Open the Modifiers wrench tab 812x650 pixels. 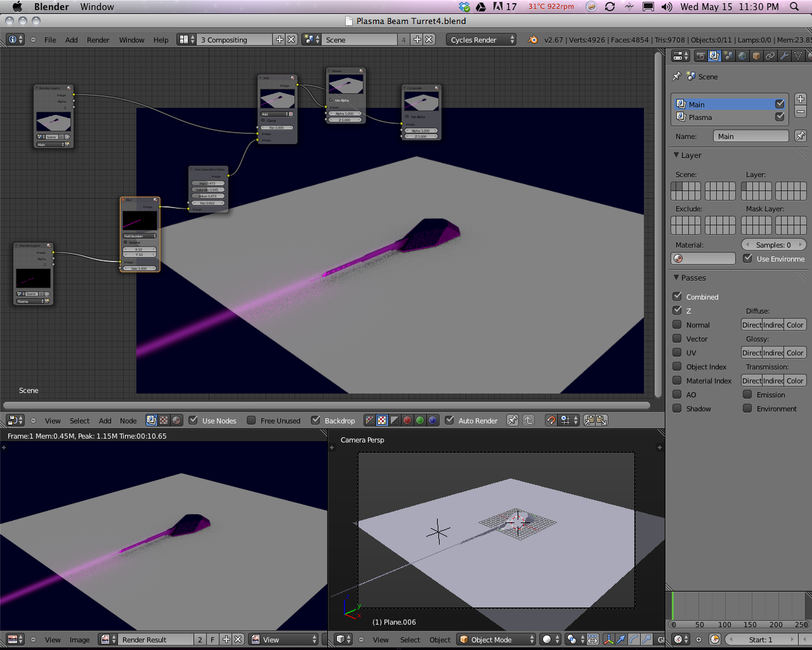click(x=784, y=56)
